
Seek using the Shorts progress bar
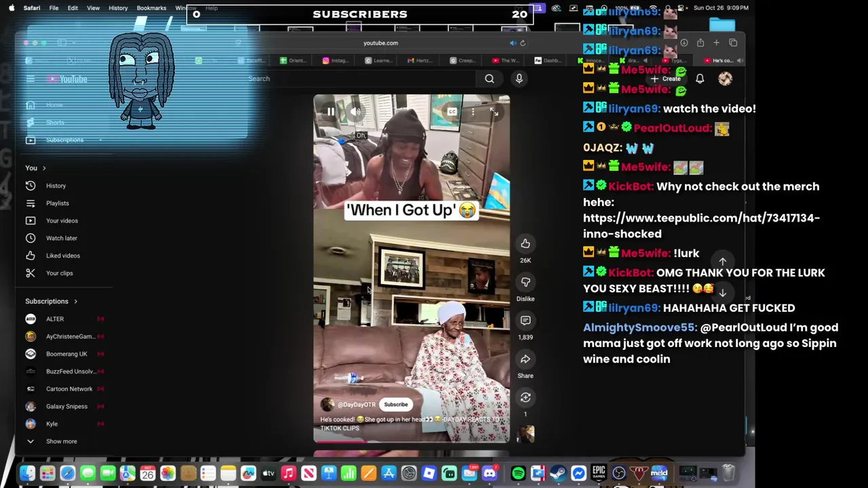[411, 441]
